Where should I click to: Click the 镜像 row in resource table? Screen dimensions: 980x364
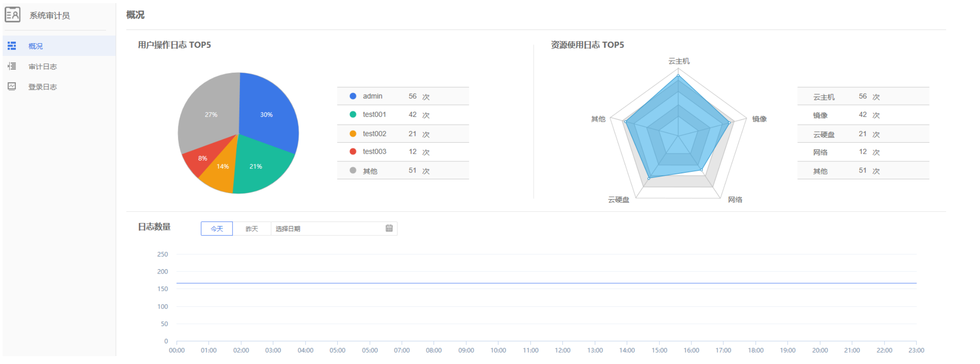click(863, 115)
